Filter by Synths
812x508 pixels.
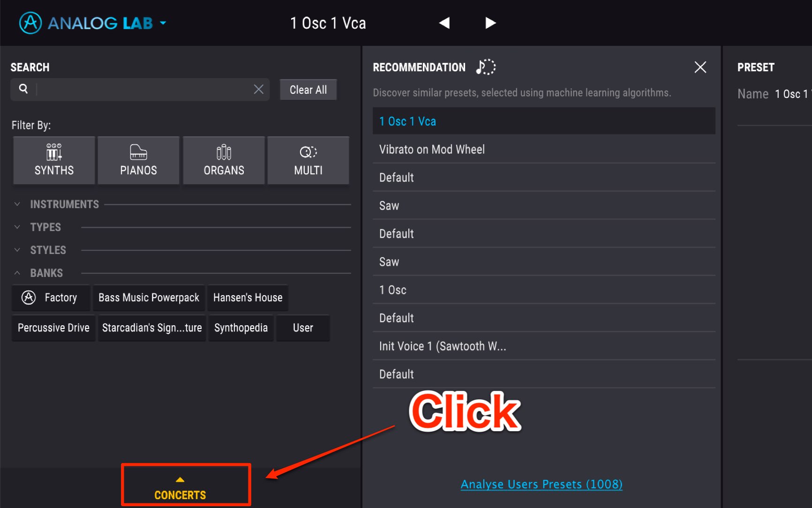point(54,160)
